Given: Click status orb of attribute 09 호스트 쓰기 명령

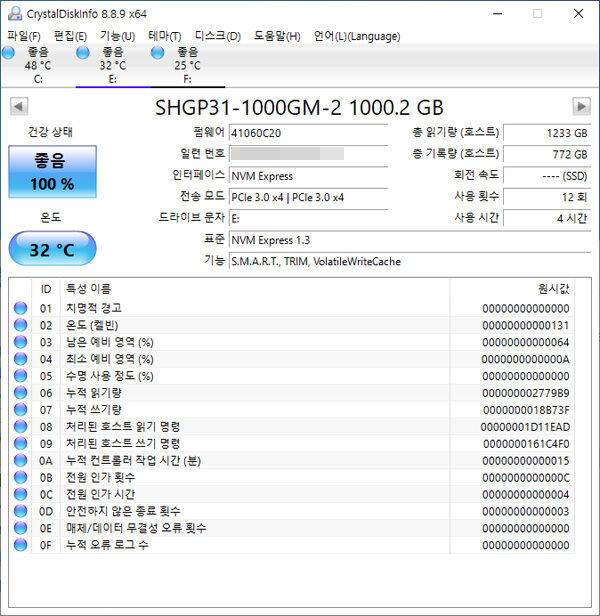Looking at the screenshot, I should [x=20, y=444].
